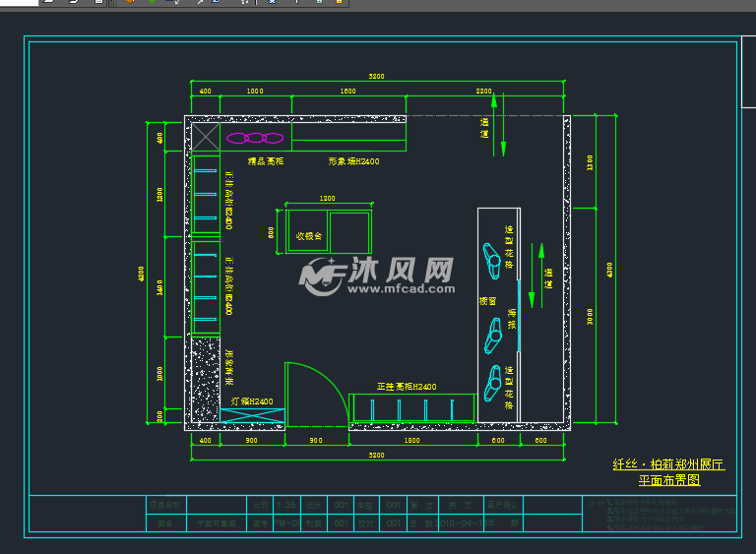Select the 1:35 scale value in title block
This screenshot has width=756, height=554.
point(285,505)
